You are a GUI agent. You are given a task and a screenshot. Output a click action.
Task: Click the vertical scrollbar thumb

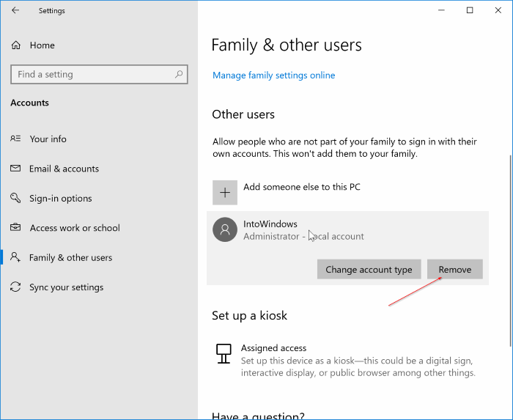(x=511, y=251)
